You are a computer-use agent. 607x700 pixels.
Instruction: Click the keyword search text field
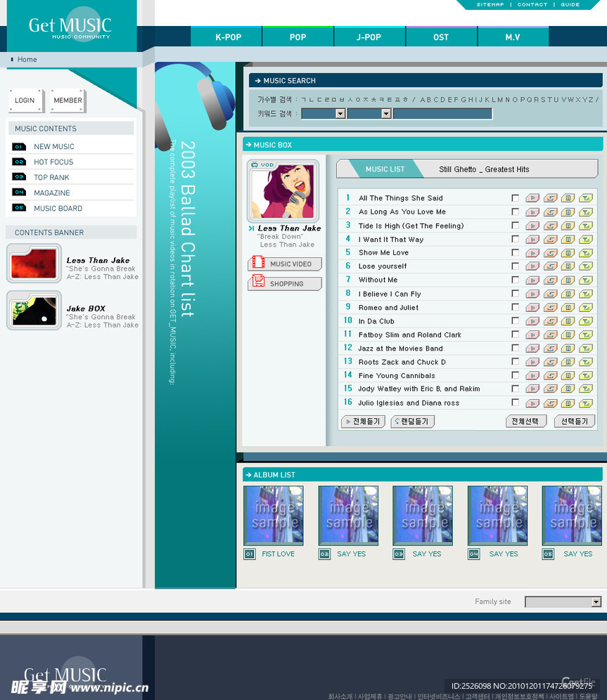tap(442, 114)
